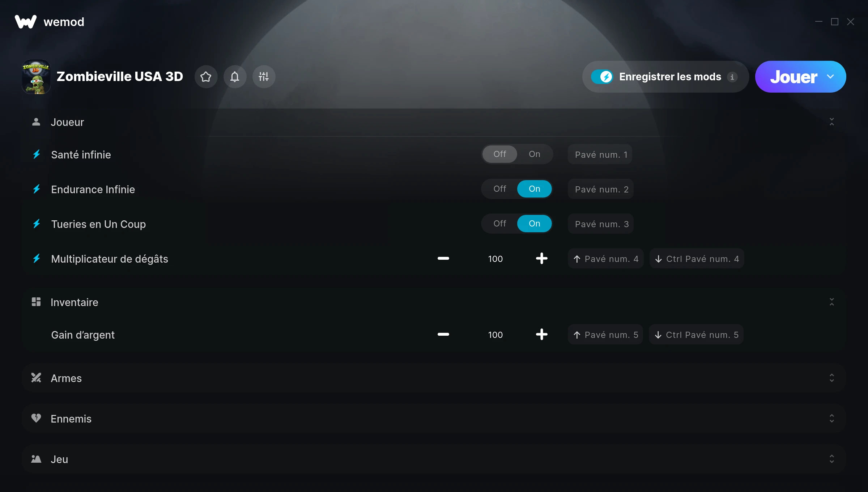Click the wemod logo icon

pyautogui.click(x=26, y=22)
